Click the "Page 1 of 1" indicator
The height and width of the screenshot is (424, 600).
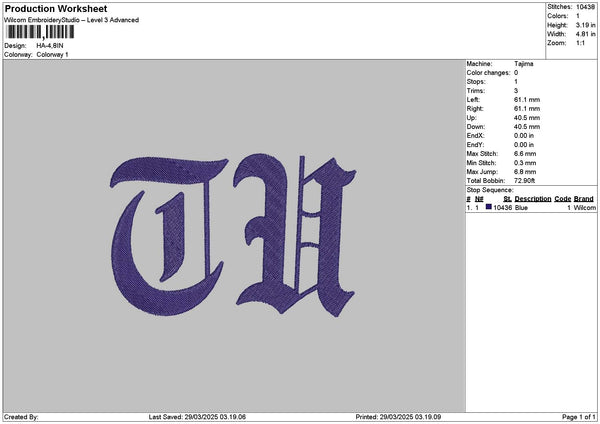(579, 417)
